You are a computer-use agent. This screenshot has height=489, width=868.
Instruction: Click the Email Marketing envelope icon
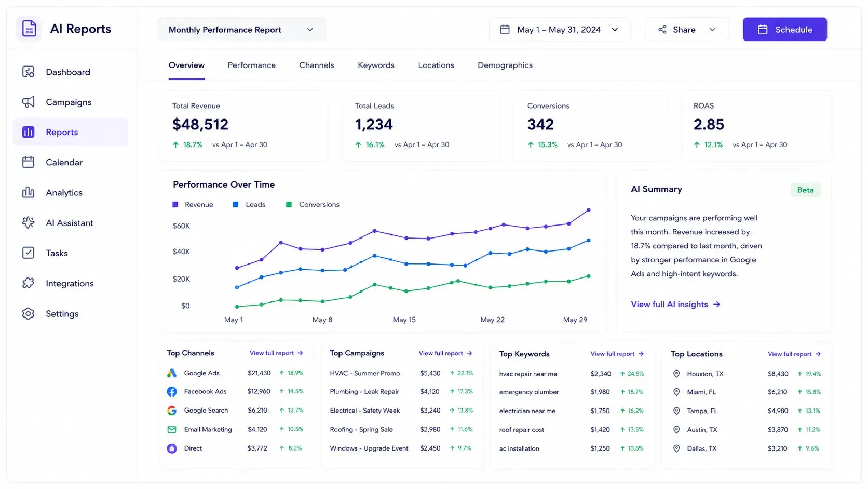[x=172, y=429]
